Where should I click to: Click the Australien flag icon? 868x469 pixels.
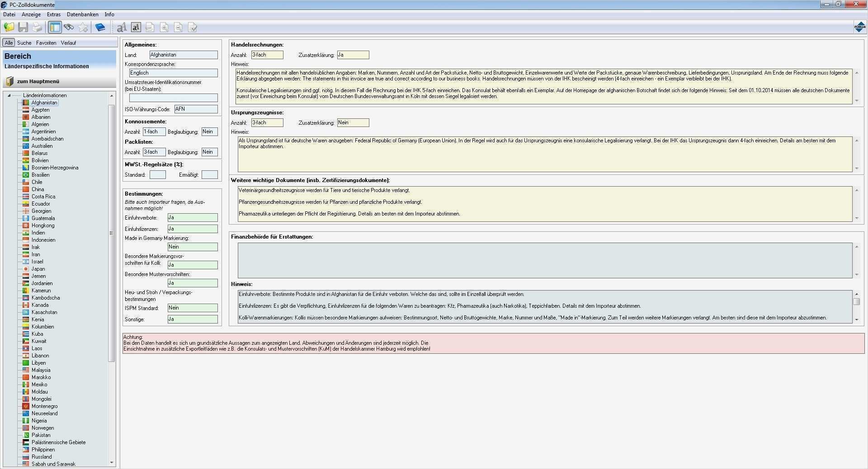pyautogui.click(x=26, y=146)
